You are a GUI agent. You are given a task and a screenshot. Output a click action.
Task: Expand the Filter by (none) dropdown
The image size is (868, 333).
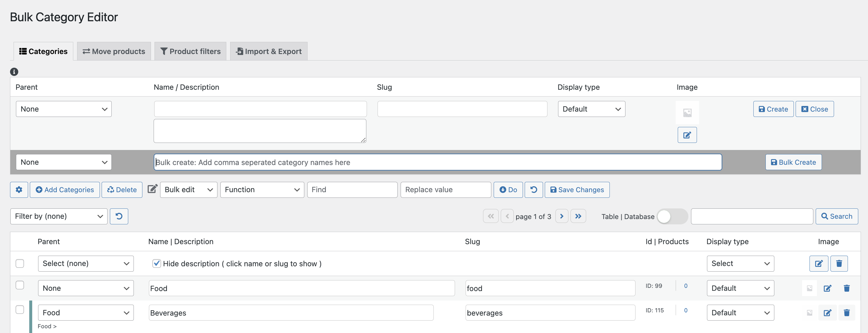[x=58, y=216]
